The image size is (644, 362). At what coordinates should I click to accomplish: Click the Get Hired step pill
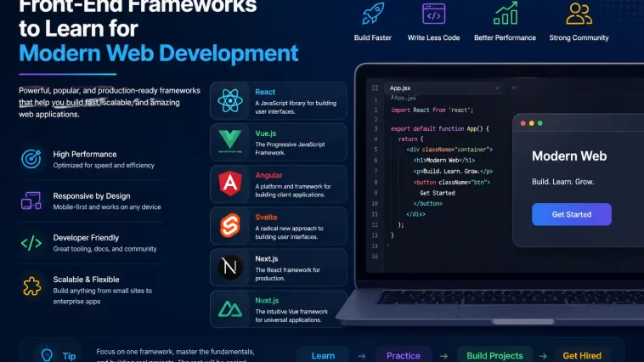point(582,355)
